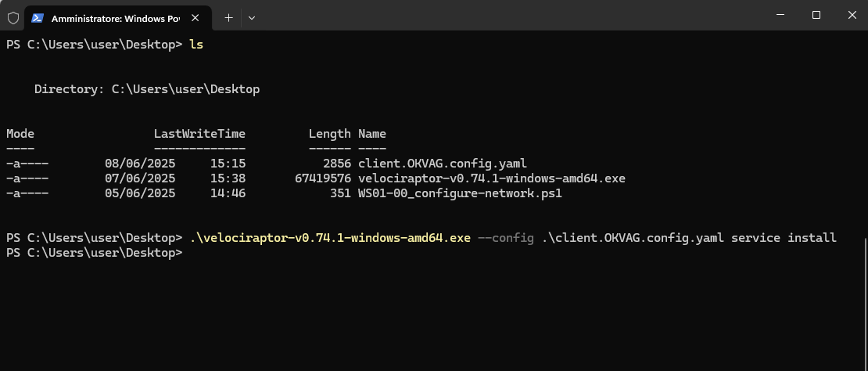Expand the new tab profile dropdown
The image size is (868, 371).
(x=252, y=18)
